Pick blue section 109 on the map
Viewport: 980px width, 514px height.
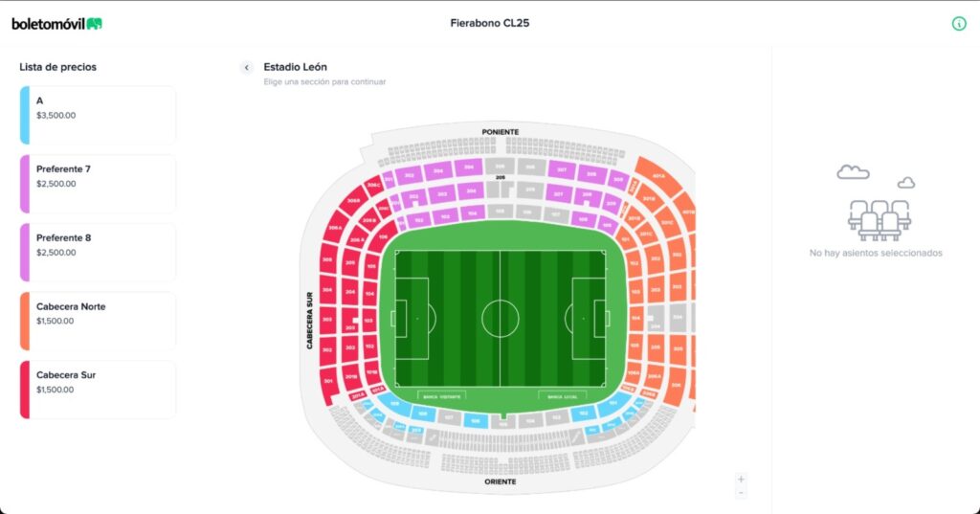coord(395,405)
